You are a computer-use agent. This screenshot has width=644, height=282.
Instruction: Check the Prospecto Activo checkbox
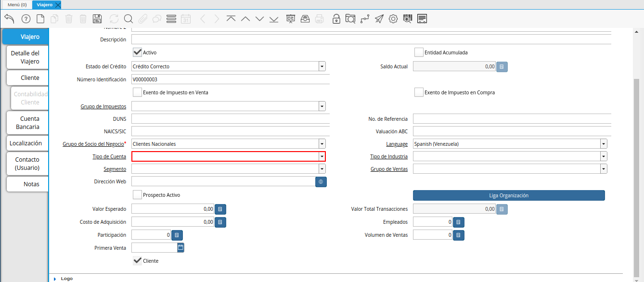point(137,195)
